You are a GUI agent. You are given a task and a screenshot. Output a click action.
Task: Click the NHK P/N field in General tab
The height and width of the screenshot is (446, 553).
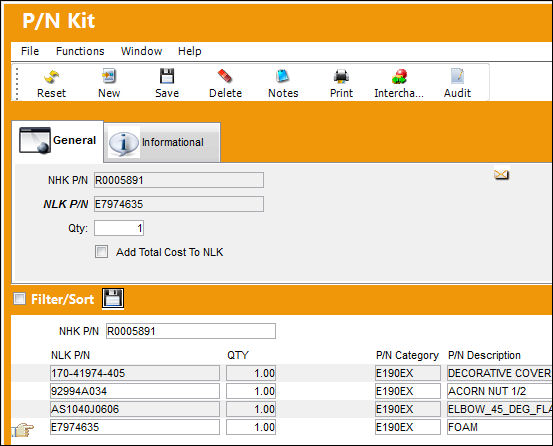coord(179,180)
